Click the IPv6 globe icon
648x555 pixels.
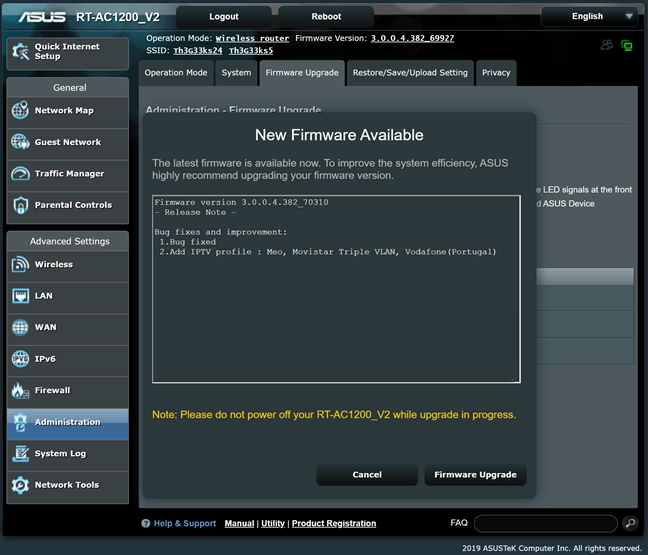click(x=20, y=359)
